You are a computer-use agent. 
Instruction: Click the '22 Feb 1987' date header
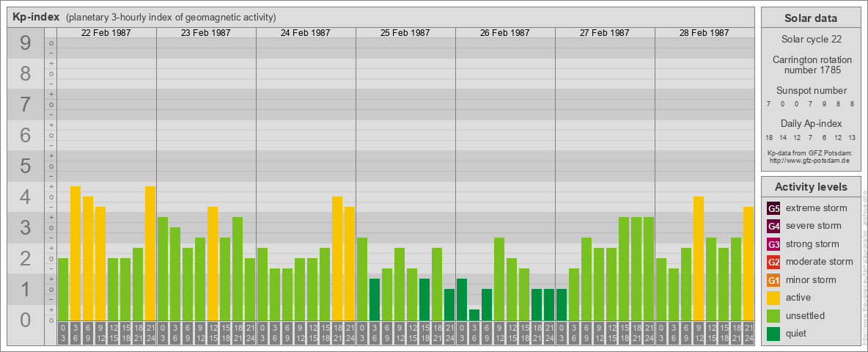coord(106,33)
